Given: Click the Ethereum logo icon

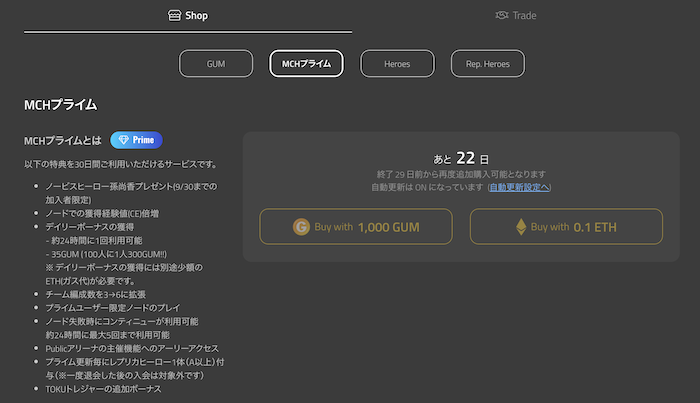Looking at the screenshot, I should tap(521, 227).
